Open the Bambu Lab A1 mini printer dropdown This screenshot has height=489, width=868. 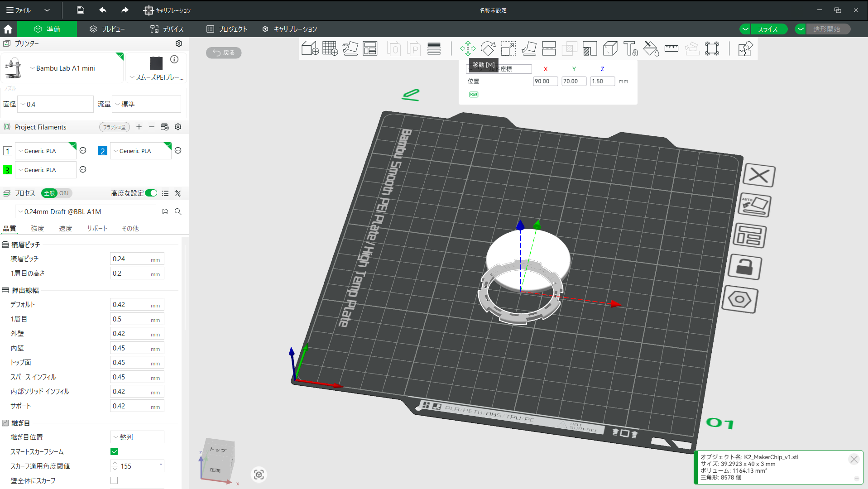point(62,68)
